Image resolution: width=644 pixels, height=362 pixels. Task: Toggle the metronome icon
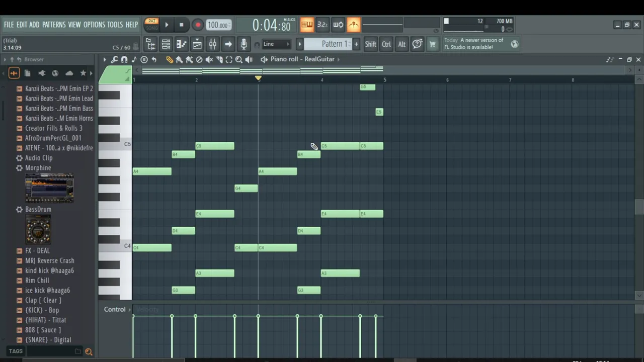pos(354,25)
